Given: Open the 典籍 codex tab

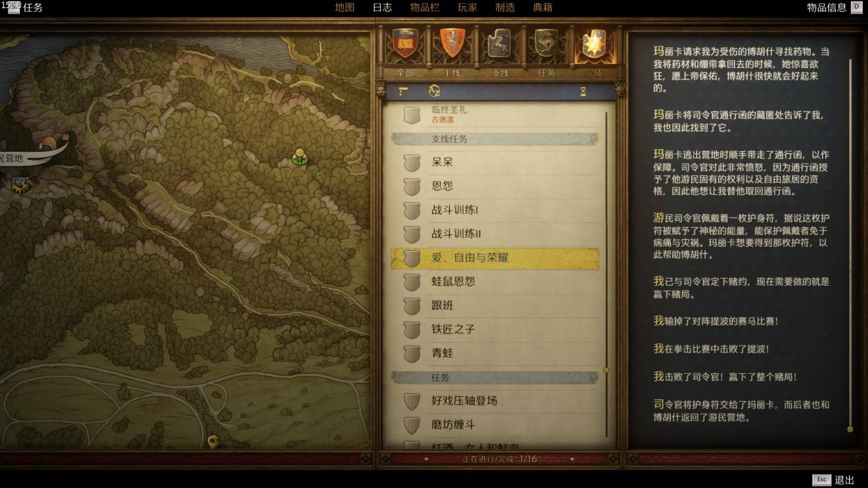Looking at the screenshot, I should [x=542, y=7].
